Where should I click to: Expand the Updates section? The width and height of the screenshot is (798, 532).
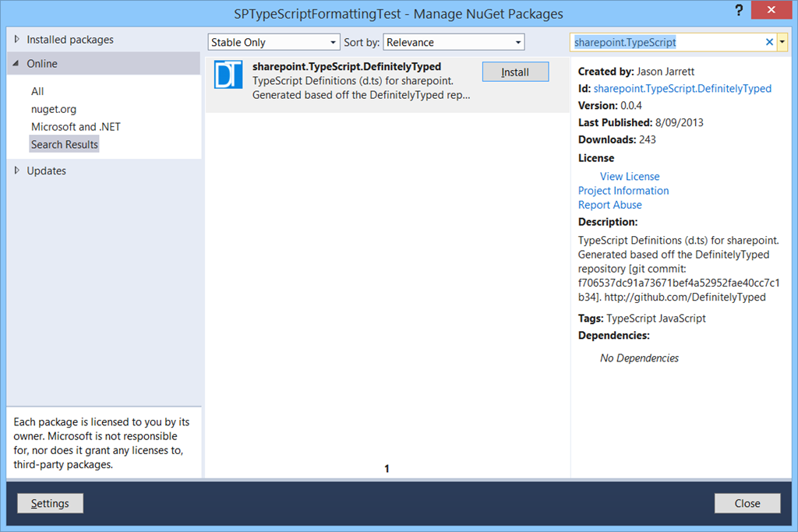coord(17,171)
